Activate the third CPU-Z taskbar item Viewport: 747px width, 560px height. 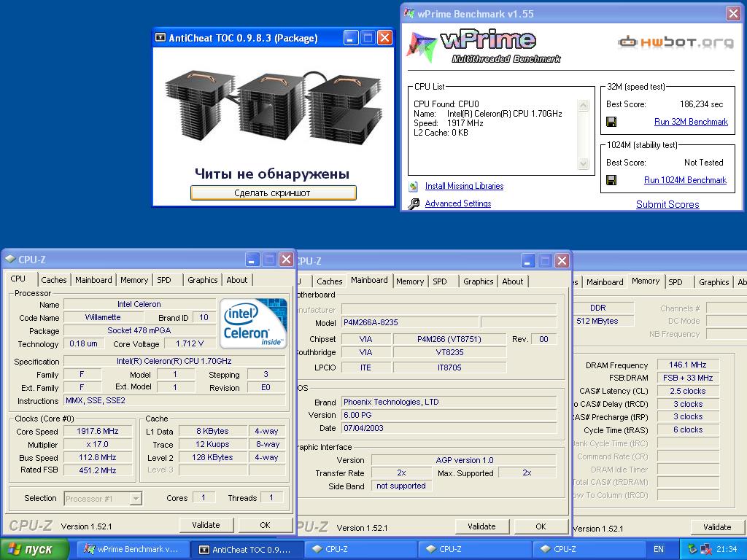[589, 549]
